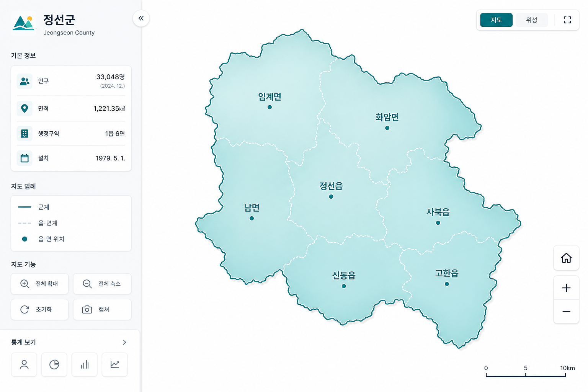Select the 남면 region label
Image resolution: width=588 pixels, height=392 pixels.
tap(252, 207)
